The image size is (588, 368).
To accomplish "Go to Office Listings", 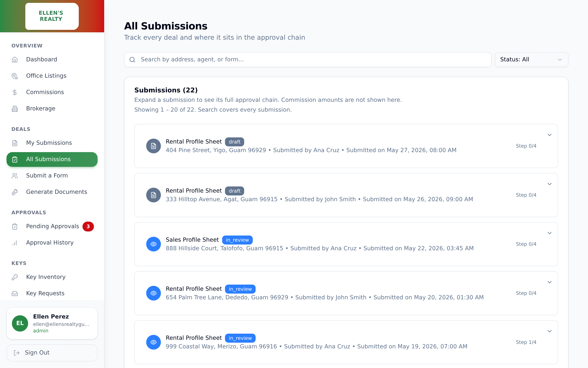I will tap(52, 76).
